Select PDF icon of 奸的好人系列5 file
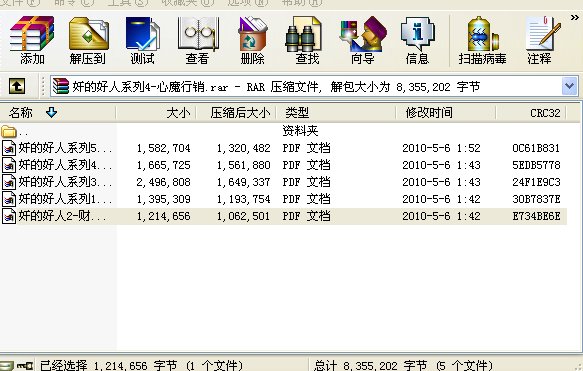This screenshot has width=583, height=371. point(9,148)
